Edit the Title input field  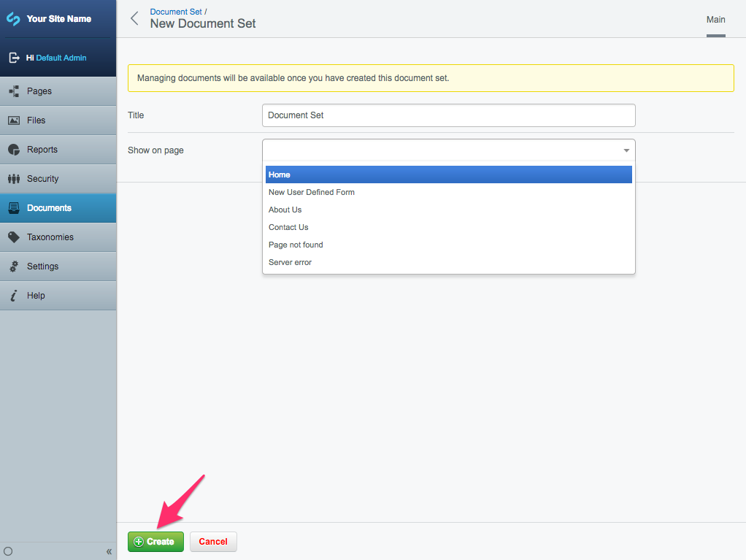point(448,115)
